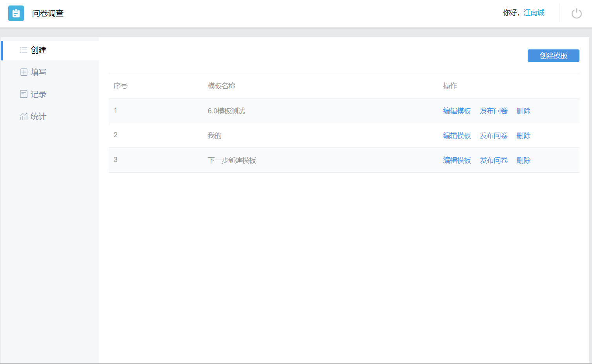Delete the 我的 template
The height and width of the screenshot is (364, 592).
(x=523, y=136)
